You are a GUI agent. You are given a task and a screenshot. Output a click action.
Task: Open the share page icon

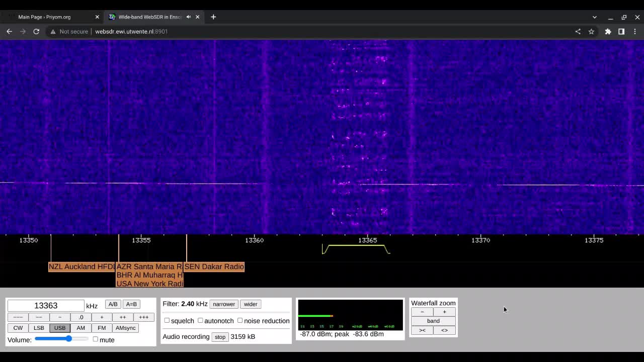(578, 31)
